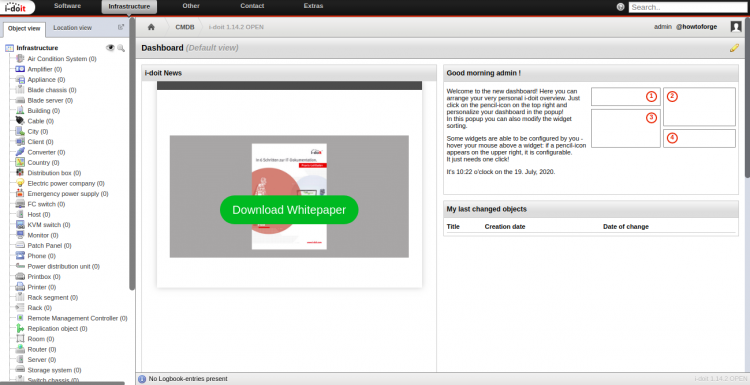Select KVM switch (0) tree item
This screenshot has width=750, height=385.
[49, 225]
